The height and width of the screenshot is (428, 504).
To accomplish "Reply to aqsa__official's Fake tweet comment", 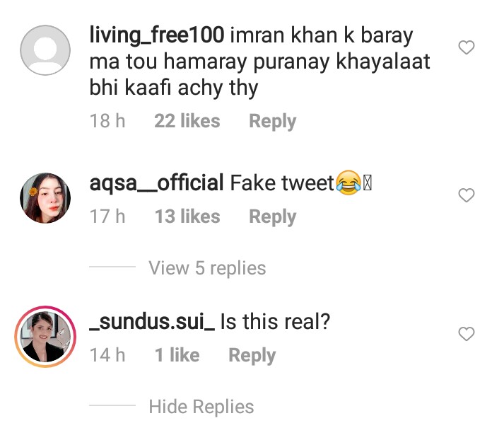I will (x=272, y=216).
